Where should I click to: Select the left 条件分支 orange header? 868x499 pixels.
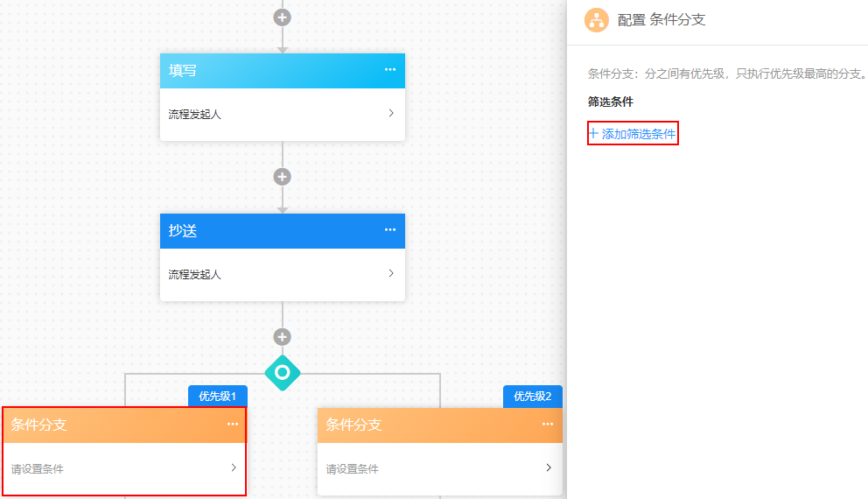tap(124, 425)
